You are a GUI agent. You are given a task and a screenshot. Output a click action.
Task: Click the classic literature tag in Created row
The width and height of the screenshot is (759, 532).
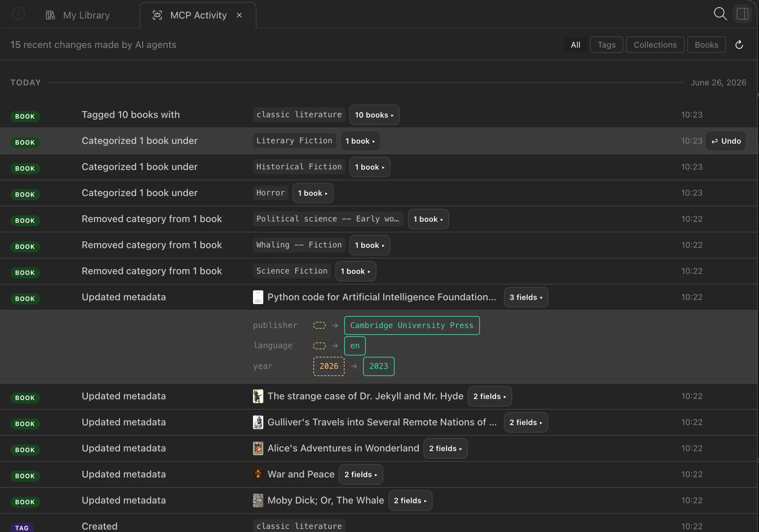(299, 526)
